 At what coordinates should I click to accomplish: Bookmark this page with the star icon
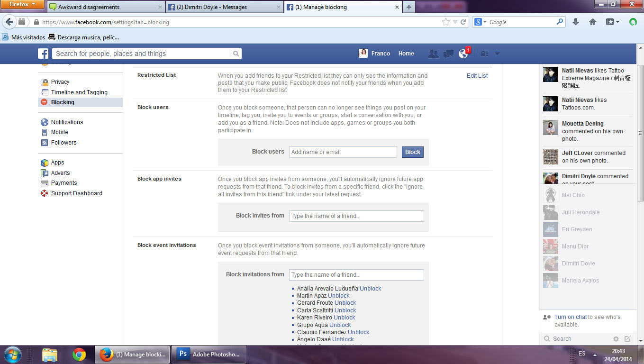[x=445, y=22]
